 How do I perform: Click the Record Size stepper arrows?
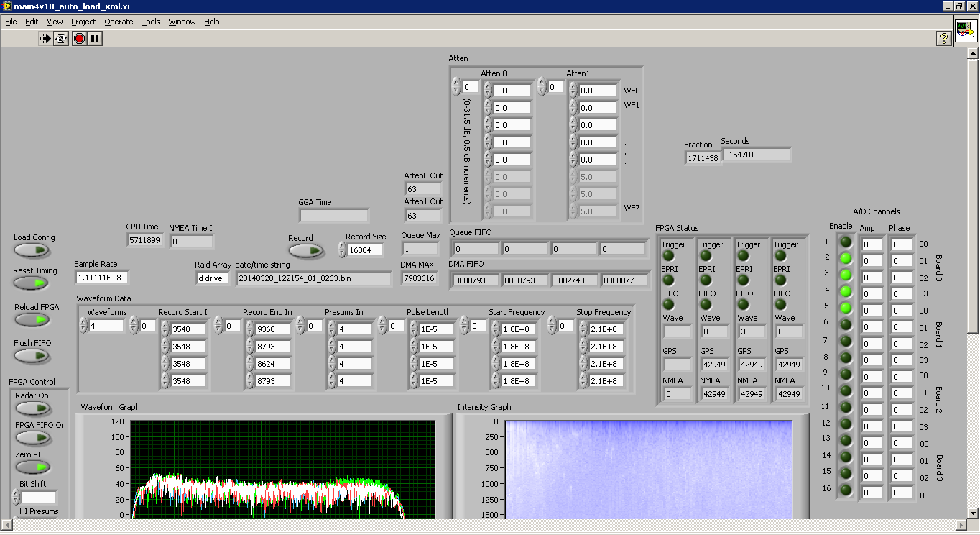click(x=342, y=250)
